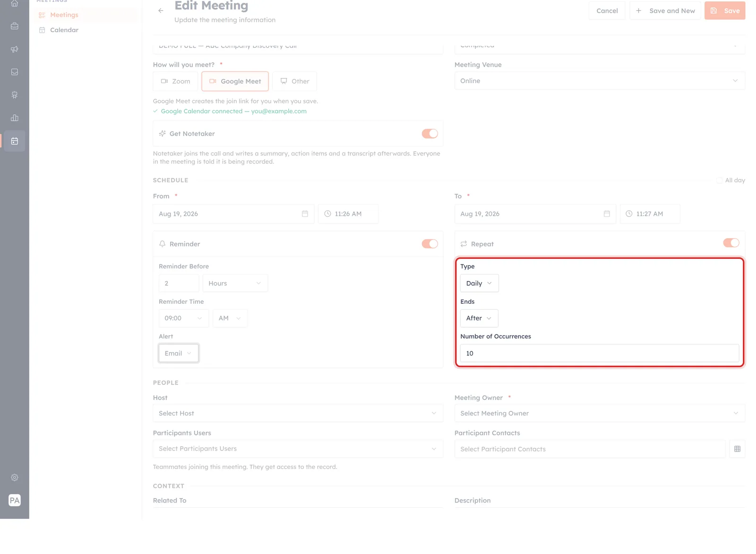Click the PA profile avatar
Screen dimensions: 756x554
pos(15,500)
